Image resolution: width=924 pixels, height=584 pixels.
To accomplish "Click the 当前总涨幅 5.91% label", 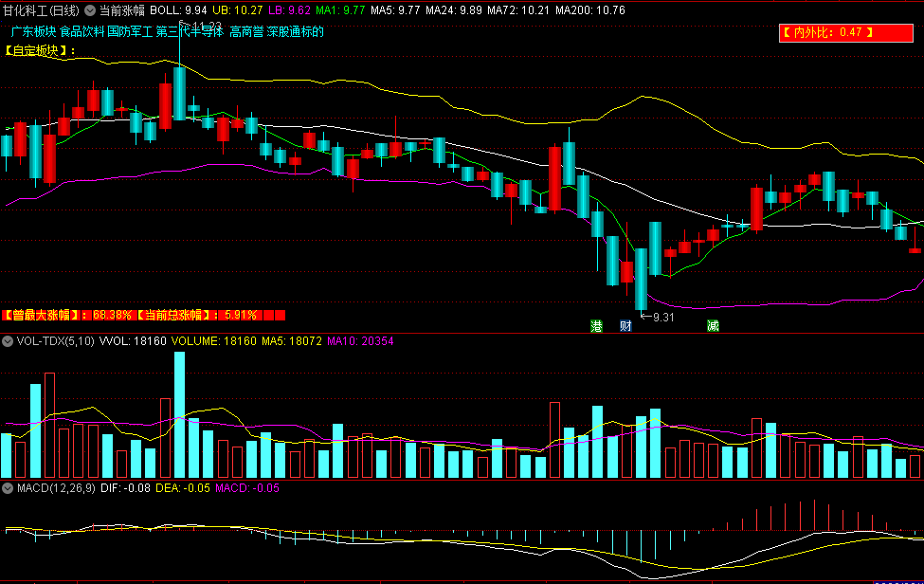I will click(x=198, y=316).
